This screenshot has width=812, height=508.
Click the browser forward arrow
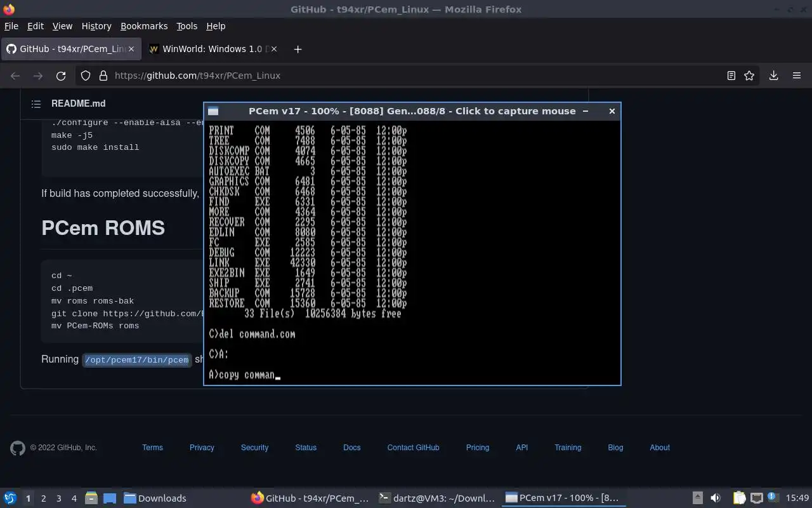pos(38,76)
